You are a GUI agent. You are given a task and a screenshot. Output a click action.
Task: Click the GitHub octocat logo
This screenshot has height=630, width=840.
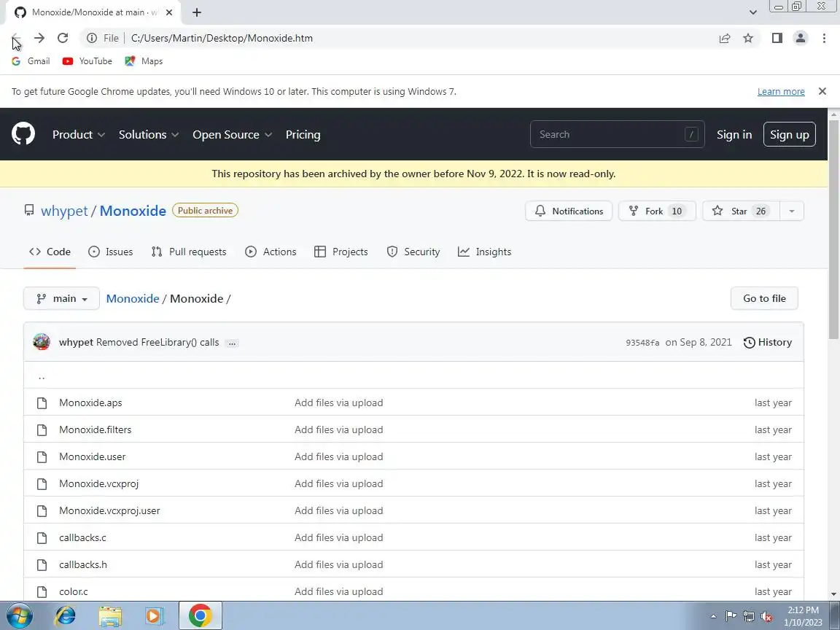(x=23, y=134)
